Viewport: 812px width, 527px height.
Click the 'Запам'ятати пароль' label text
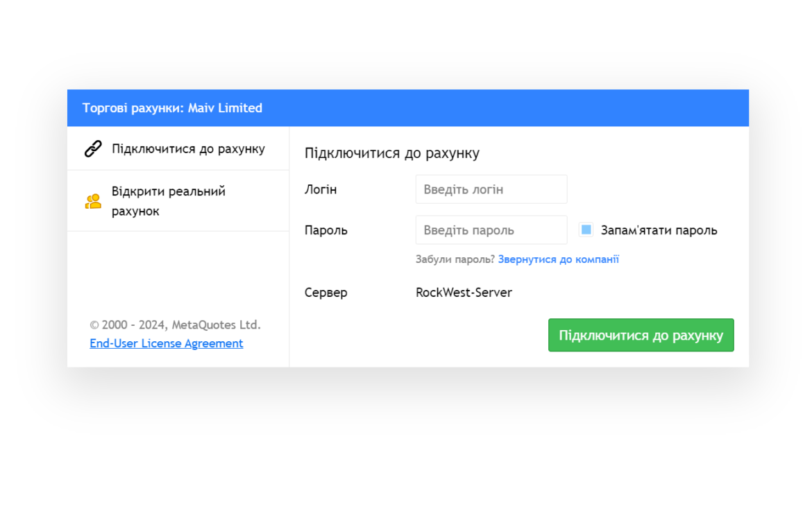[x=659, y=230]
